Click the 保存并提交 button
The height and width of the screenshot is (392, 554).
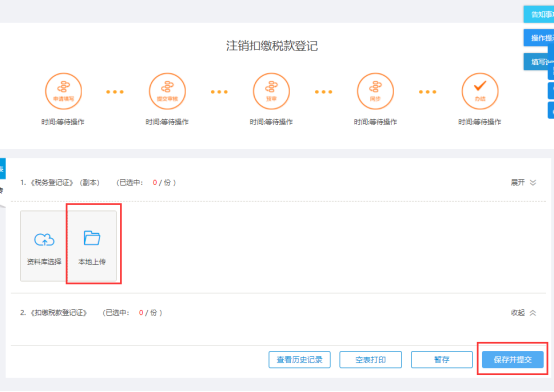click(x=513, y=359)
